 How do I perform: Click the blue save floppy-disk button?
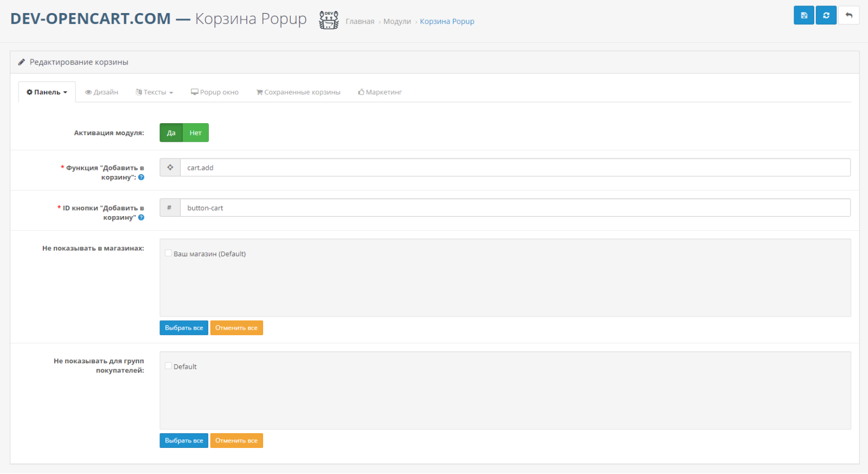803,15
